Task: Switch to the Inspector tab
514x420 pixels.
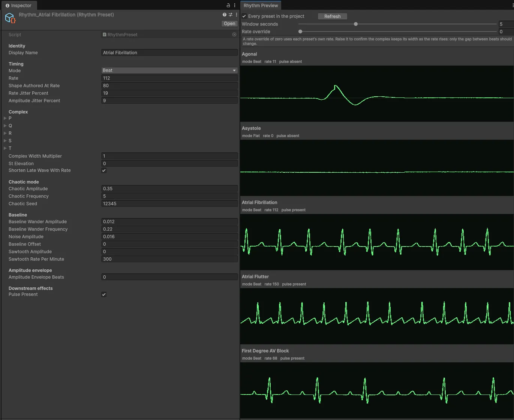Action: pyautogui.click(x=19, y=5)
